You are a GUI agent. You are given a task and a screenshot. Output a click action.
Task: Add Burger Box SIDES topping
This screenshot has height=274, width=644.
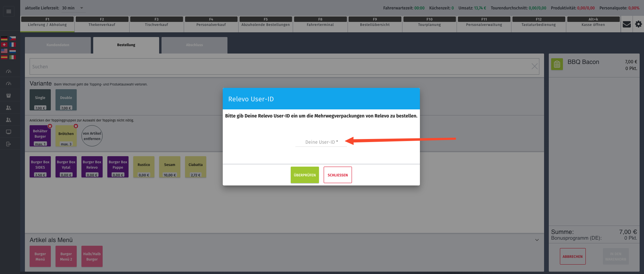40,167
